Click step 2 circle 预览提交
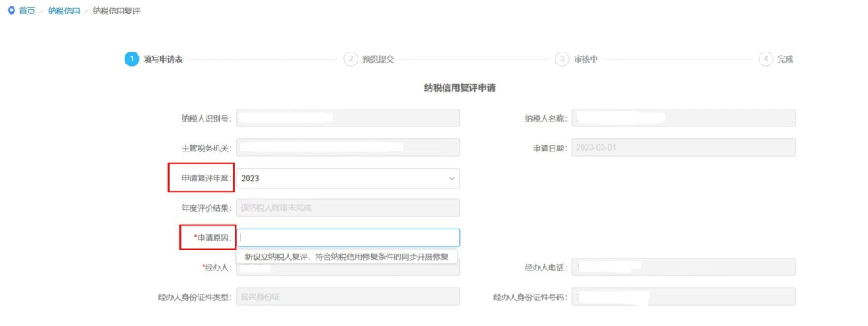The image size is (868, 326). coord(350,60)
